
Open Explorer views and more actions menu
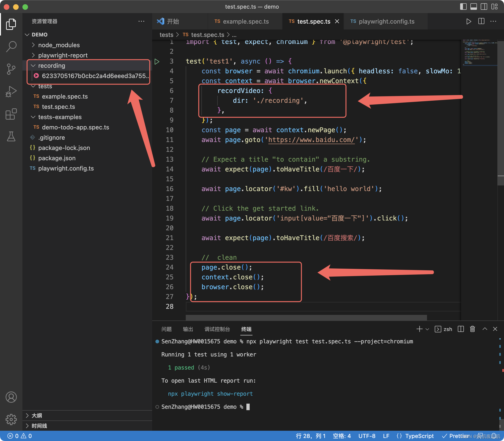pyautogui.click(x=141, y=21)
